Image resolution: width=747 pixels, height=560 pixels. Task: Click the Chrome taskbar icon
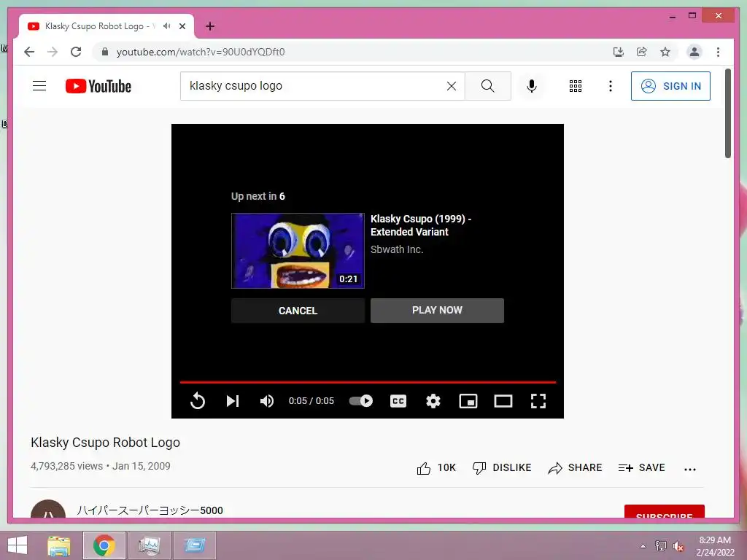(x=104, y=545)
